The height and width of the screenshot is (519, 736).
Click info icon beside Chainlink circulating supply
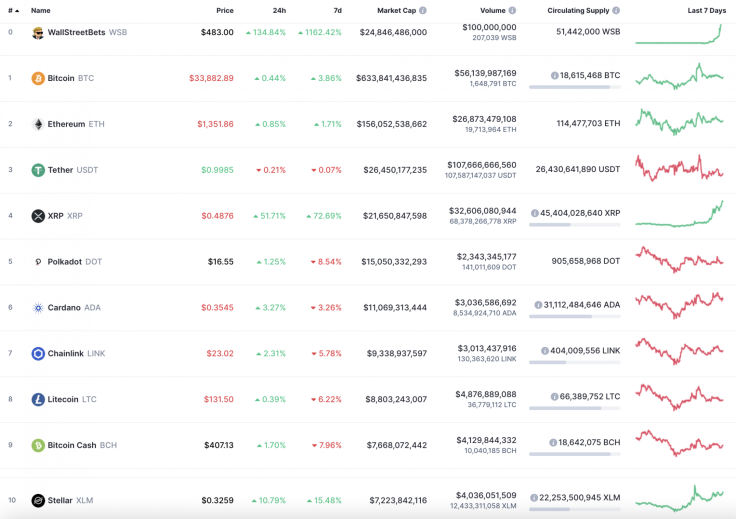(x=545, y=351)
